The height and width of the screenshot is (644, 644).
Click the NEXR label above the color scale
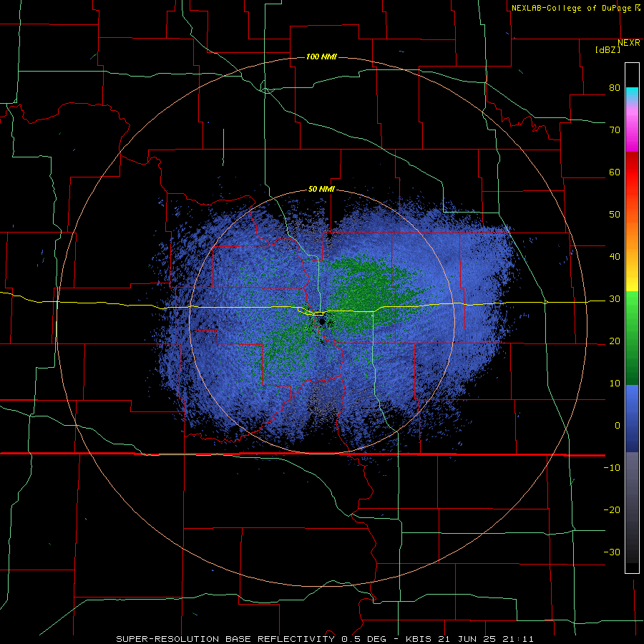click(629, 43)
